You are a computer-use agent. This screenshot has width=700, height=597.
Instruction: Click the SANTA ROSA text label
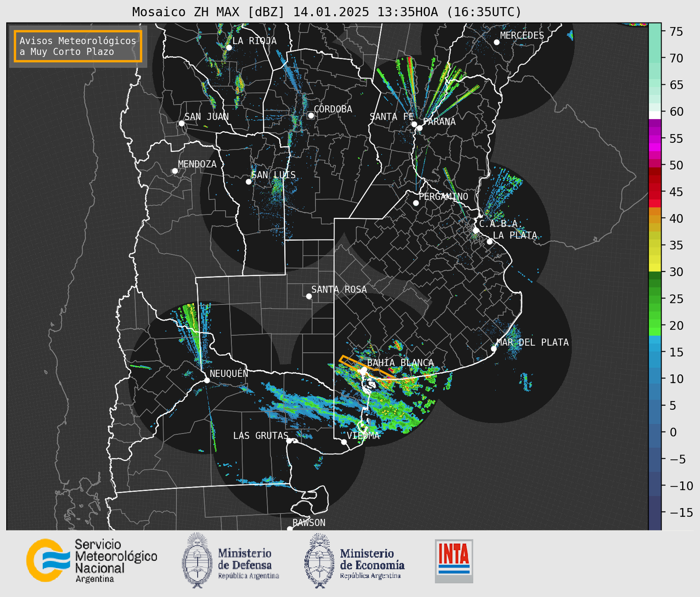[339, 289]
